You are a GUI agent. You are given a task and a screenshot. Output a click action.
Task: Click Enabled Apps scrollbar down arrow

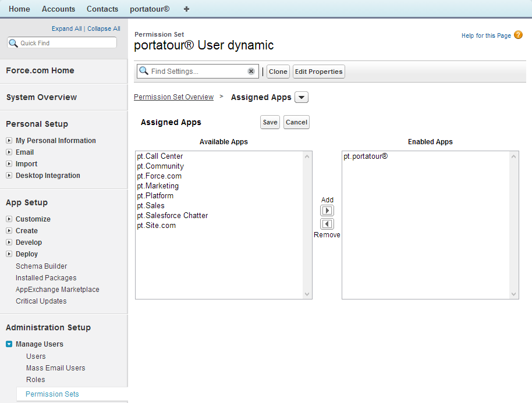(x=514, y=294)
